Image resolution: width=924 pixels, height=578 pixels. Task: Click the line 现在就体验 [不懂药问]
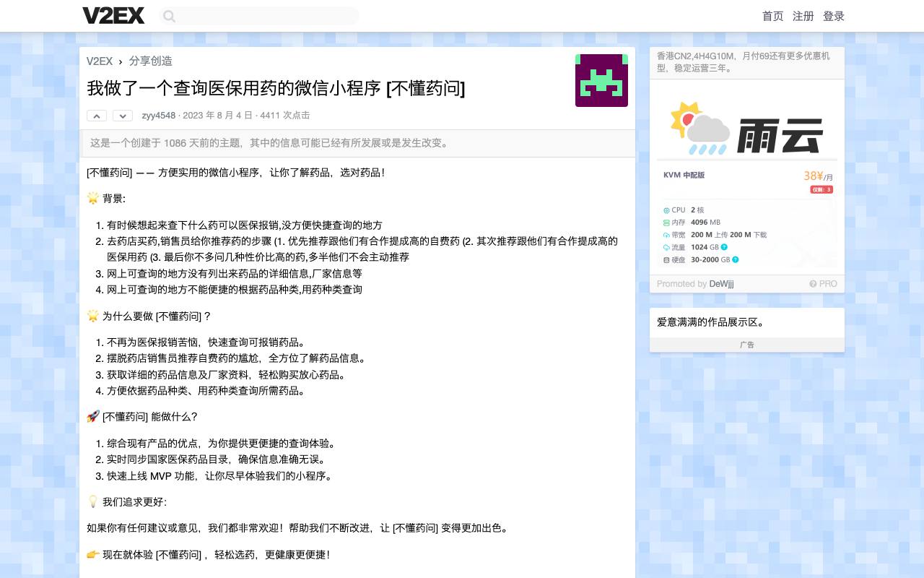point(208,555)
